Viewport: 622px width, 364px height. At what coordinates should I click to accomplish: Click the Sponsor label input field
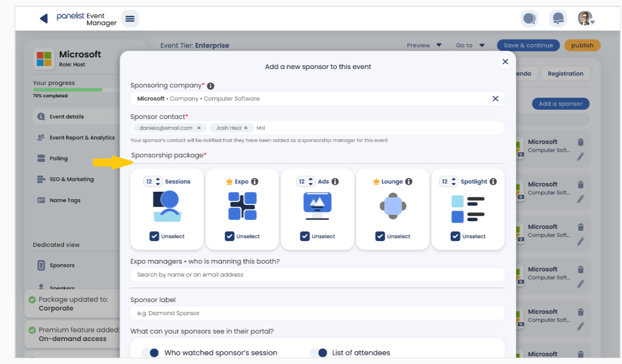pos(318,313)
